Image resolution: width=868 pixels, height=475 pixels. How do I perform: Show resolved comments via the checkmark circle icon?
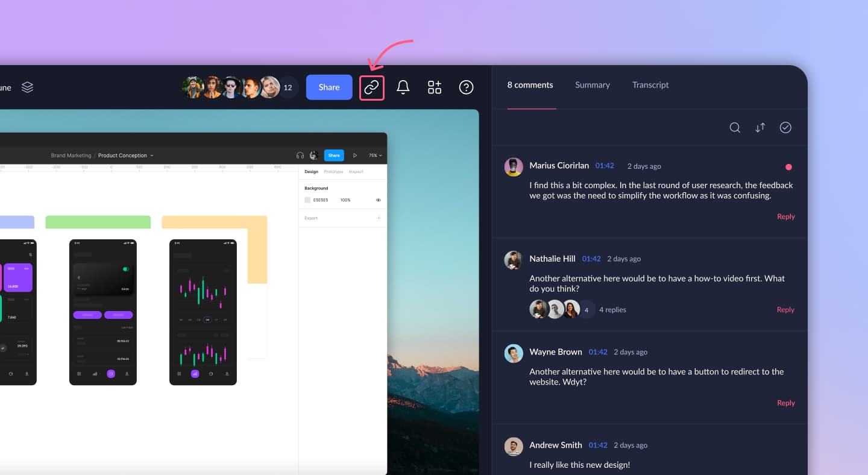coord(785,127)
